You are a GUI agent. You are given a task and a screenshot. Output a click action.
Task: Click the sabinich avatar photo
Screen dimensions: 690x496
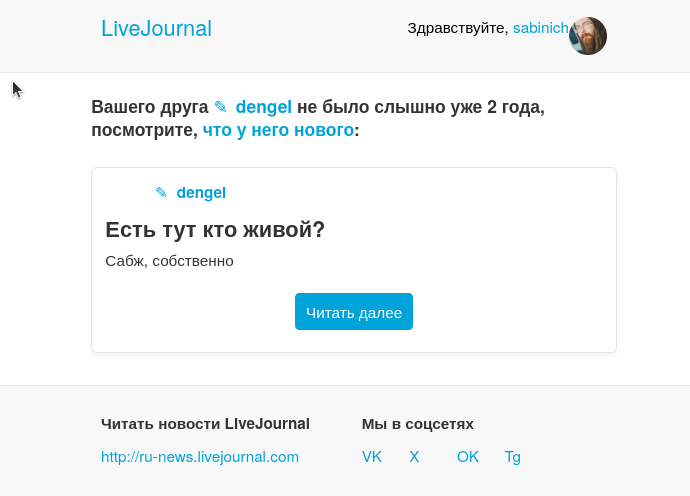point(588,36)
